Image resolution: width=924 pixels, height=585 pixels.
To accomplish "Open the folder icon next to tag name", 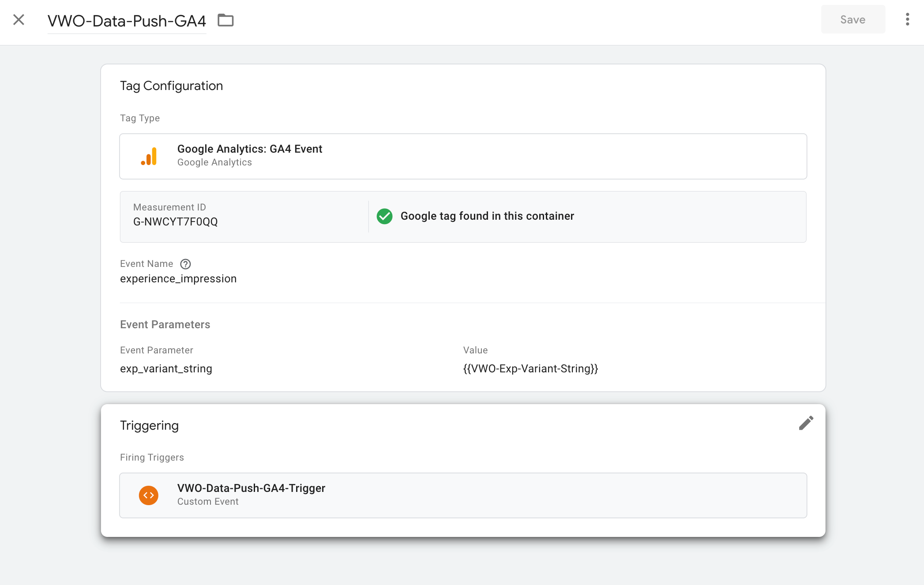I will coord(225,20).
